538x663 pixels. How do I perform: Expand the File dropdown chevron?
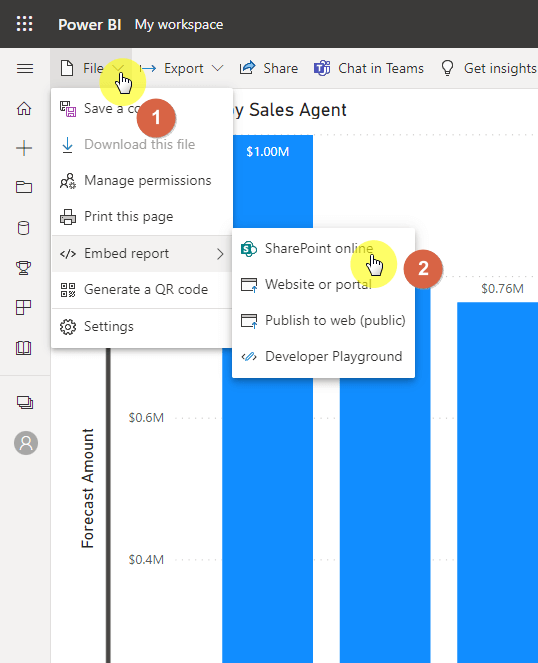click(119, 68)
